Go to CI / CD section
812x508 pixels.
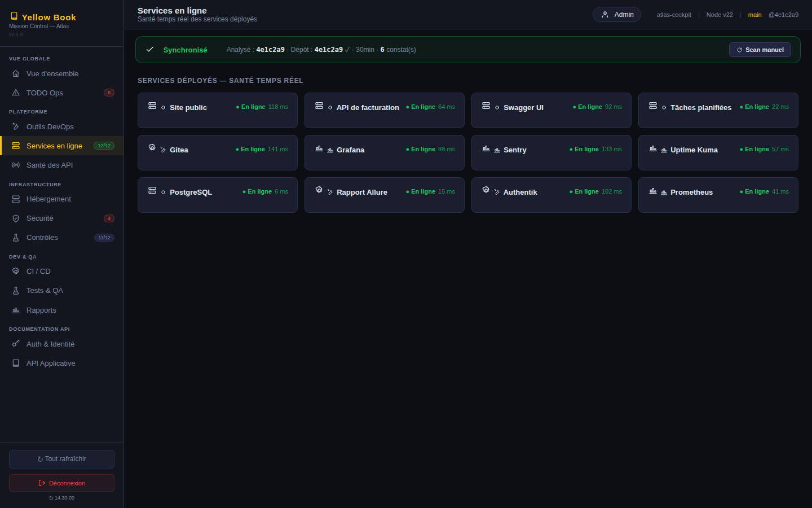click(x=62, y=271)
